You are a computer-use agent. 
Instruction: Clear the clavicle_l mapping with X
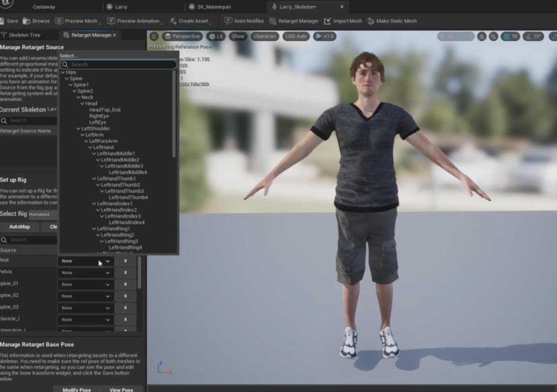pyautogui.click(x=126, y=320)
